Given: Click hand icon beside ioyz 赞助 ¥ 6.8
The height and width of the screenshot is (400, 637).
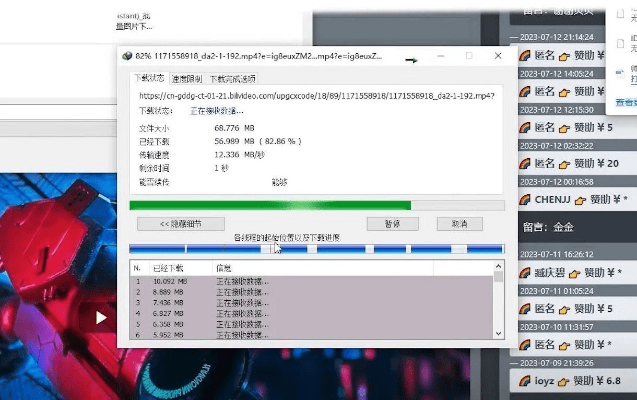Looking at the screenshot, I should point(563,382).
